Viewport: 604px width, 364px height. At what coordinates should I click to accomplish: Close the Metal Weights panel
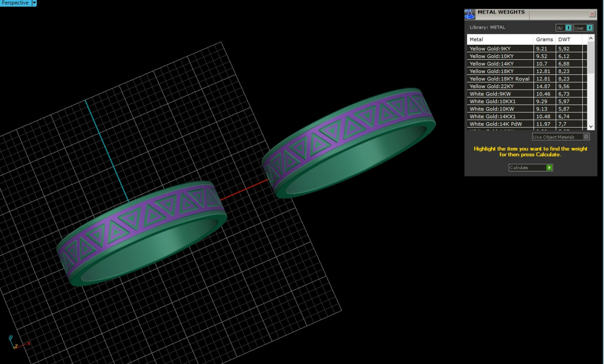(x=592, y=14)
